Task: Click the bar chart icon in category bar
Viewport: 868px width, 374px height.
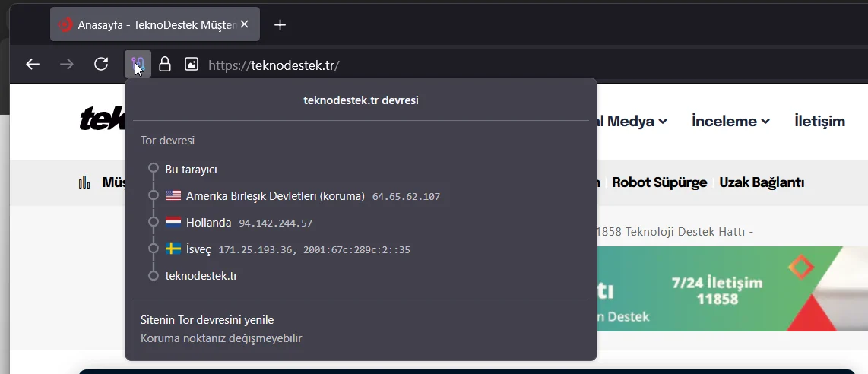Action: pyautogui.click(x=84, y=182)
